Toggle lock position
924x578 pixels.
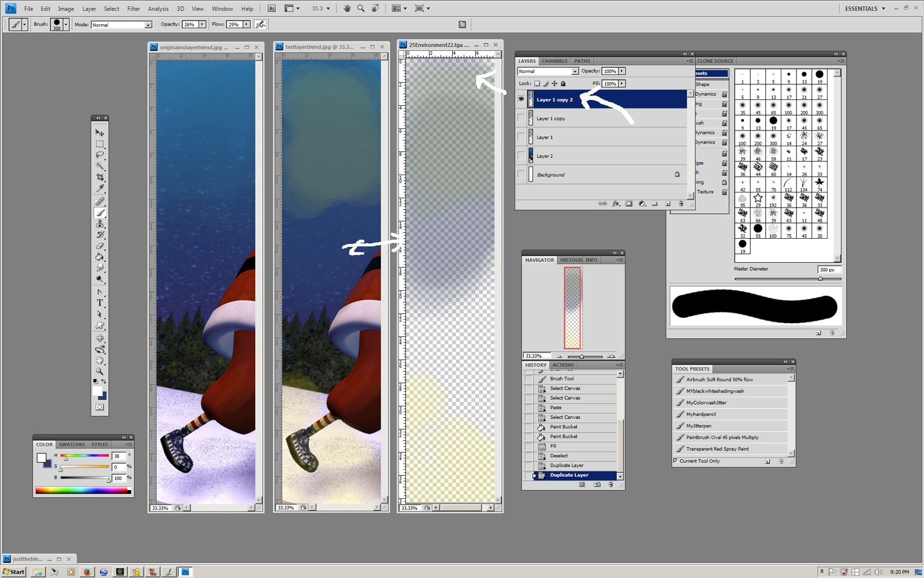tap(554, 83)
